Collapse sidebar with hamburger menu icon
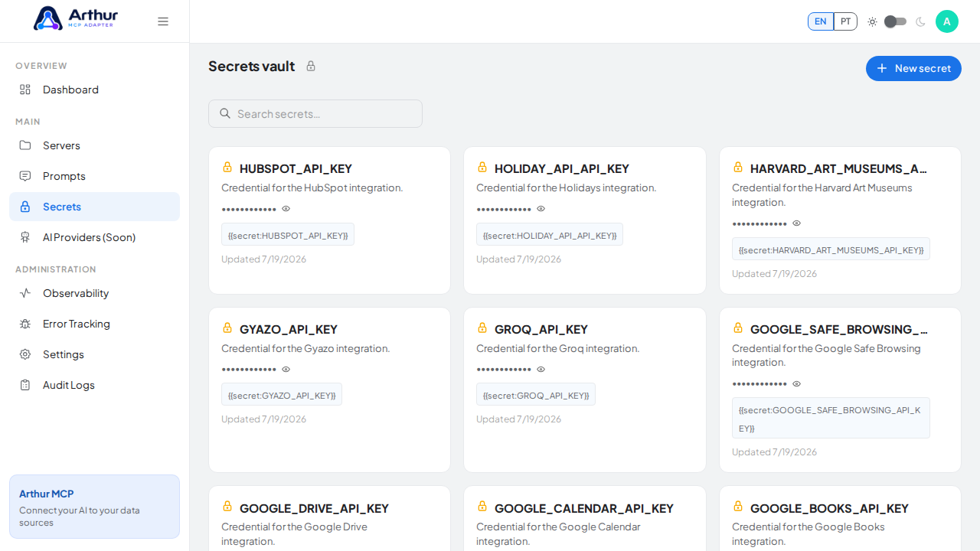The width and height of the screenshot is (980, 551). (x=163, y=21)
